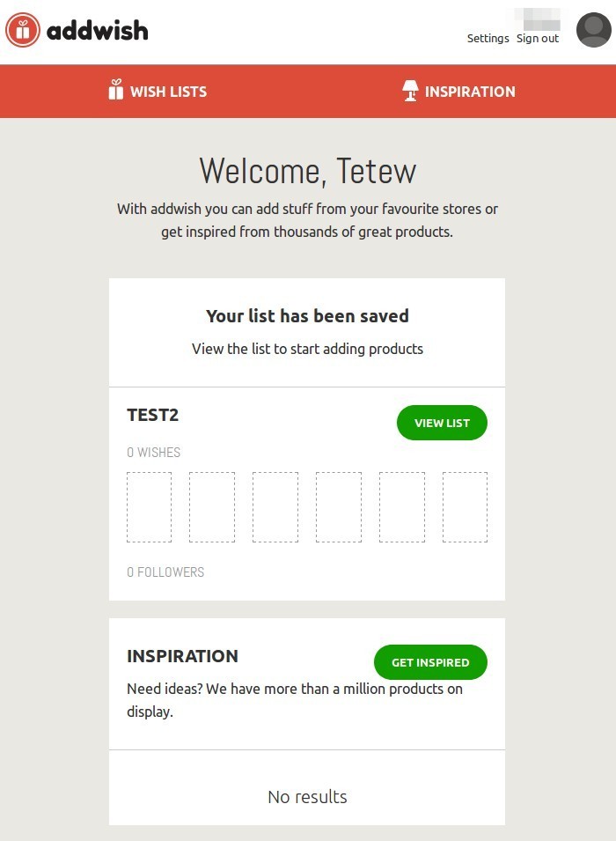The image size is (616, 841).
Task: Click the lamp icon beside Inspiration
Action: pyautogui.click(x=410, y=91)
